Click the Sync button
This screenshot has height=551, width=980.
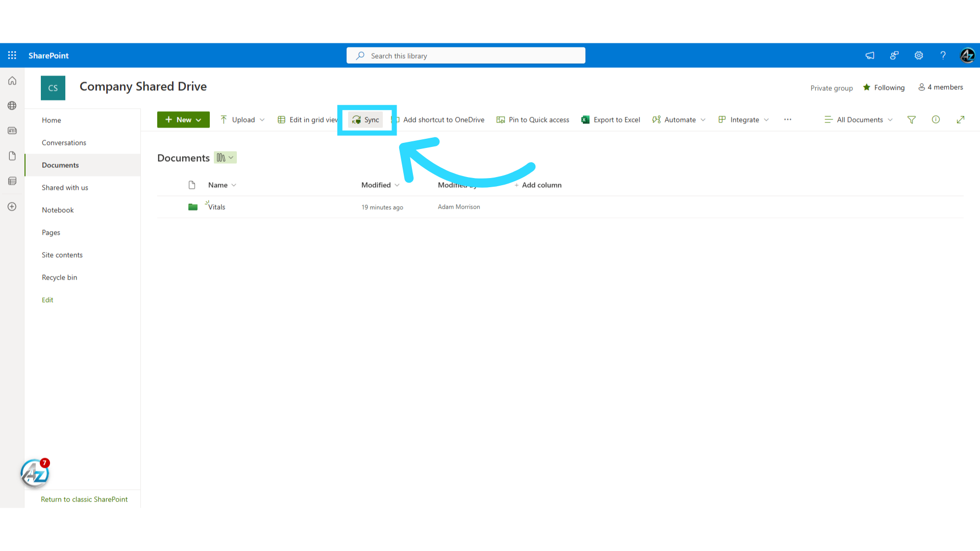click(365, 120)
